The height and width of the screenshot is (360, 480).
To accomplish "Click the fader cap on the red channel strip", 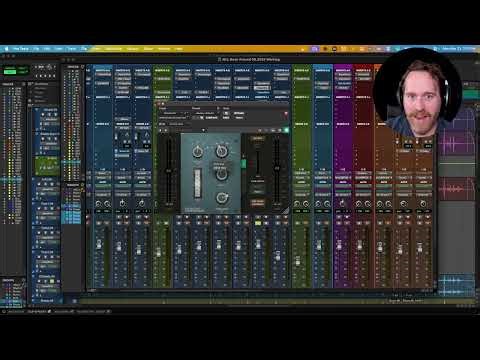I will [360, 246].
